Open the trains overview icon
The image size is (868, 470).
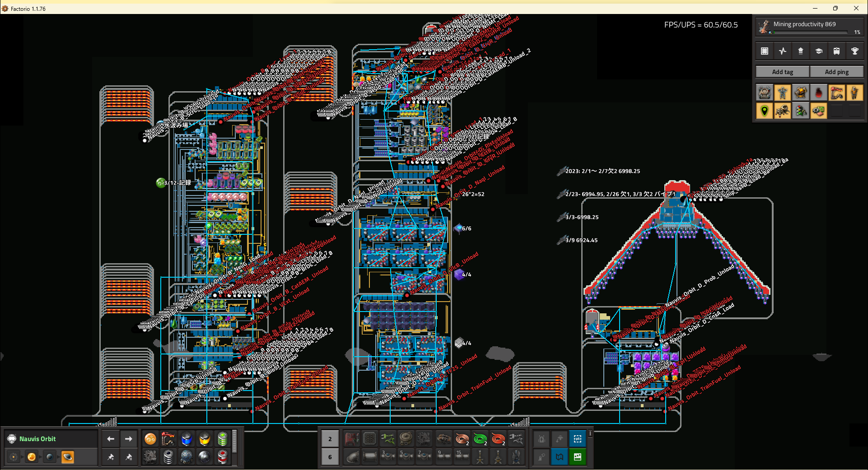pos(836,51)
